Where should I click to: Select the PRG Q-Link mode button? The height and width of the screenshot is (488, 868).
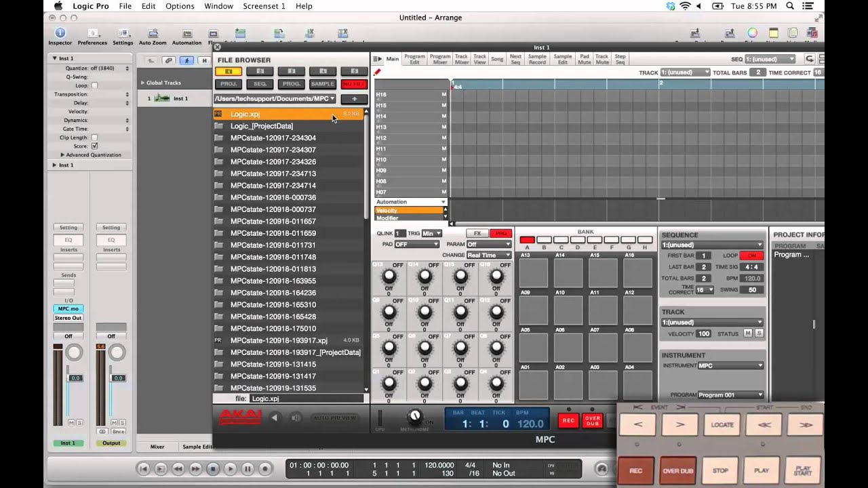coord(500,233)
